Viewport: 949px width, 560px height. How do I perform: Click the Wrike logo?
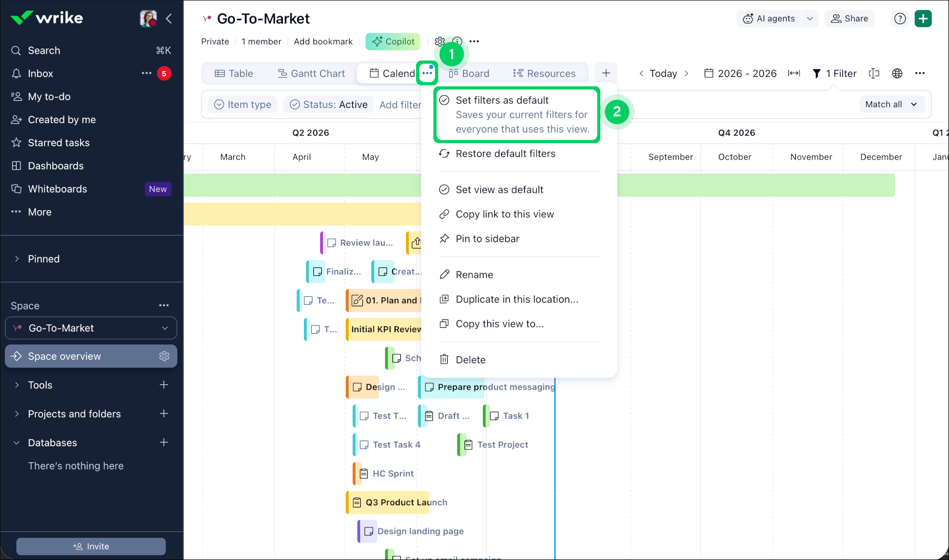tap(47, 18)
